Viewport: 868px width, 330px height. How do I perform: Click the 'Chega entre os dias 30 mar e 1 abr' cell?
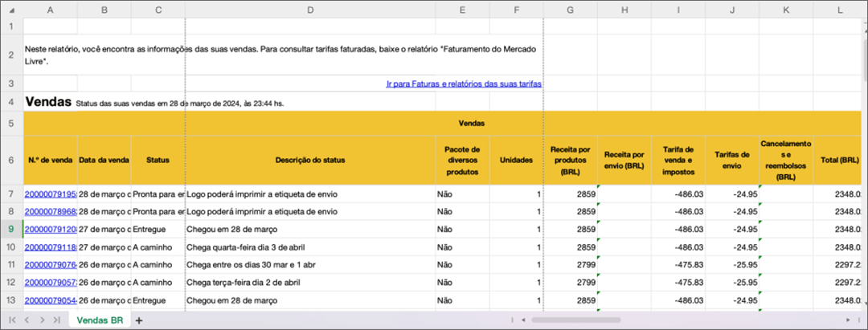(310, 265)
